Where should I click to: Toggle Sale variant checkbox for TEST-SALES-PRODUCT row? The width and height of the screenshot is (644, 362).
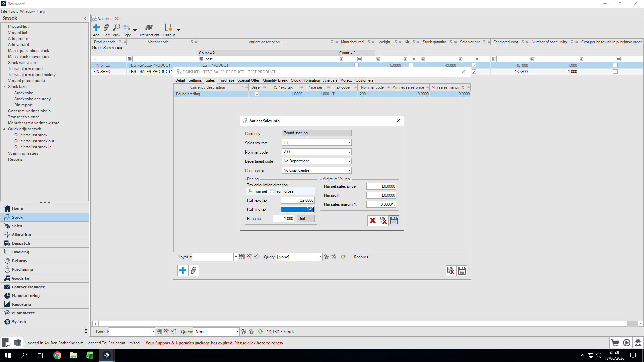pos(474,65)
